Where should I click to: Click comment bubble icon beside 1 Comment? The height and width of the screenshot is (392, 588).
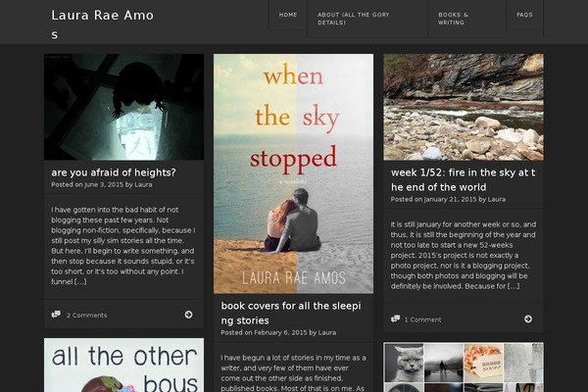click(x=395, y=318)
